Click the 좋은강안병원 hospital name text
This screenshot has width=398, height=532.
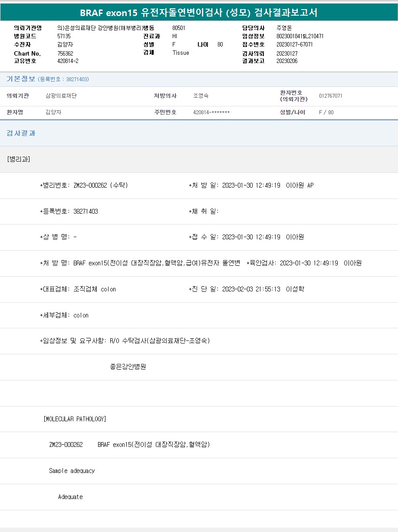point(128,367)
